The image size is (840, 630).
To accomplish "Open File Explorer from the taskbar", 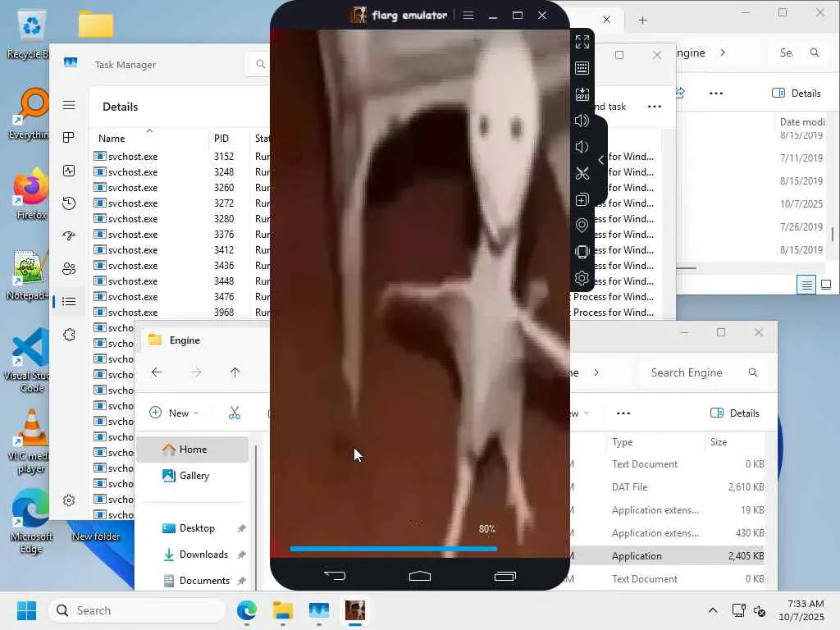I will tap(282, 610).
